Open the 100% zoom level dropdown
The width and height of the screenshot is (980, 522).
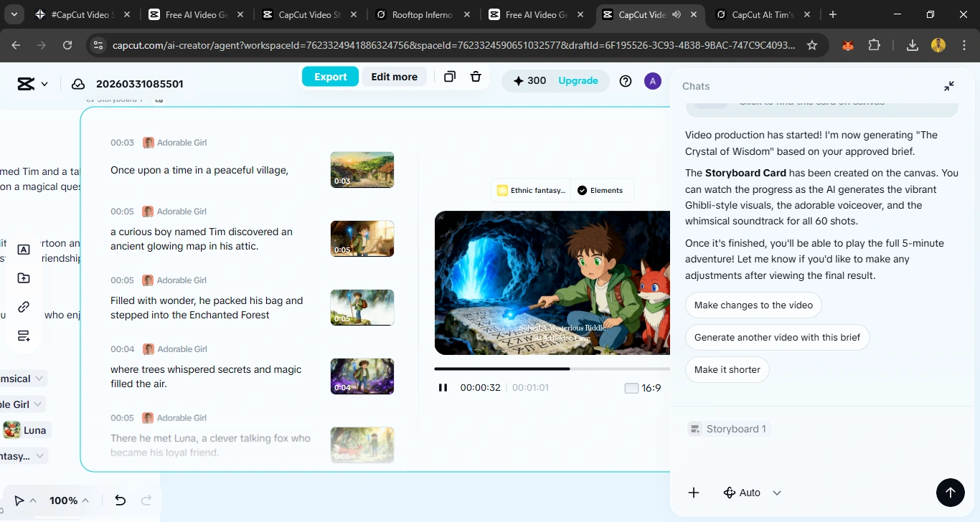pos(69,500)
